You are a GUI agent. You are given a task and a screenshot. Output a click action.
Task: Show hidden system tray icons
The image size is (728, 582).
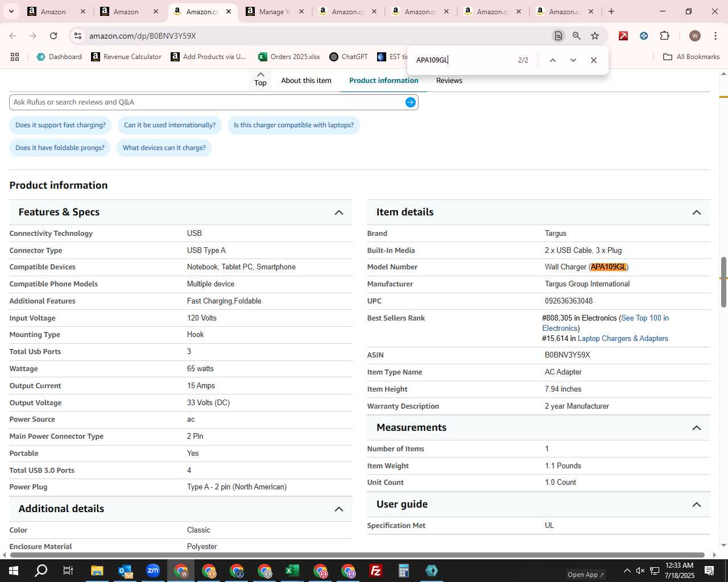point(627,571)
